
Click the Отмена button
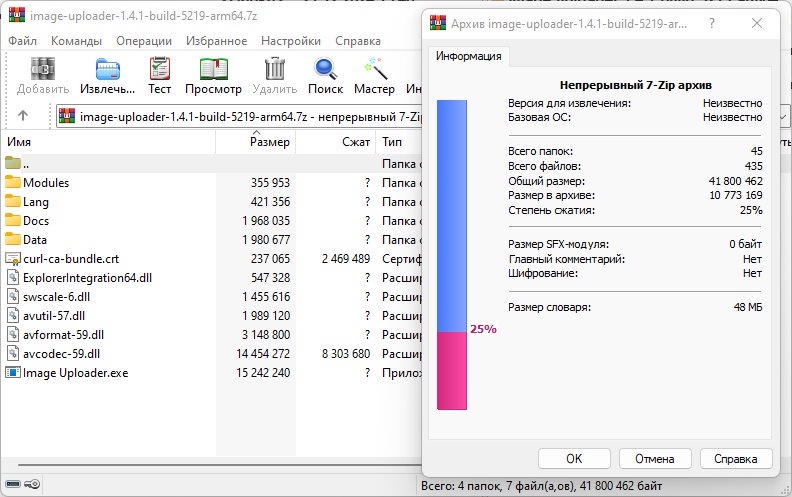coord(655,459)
